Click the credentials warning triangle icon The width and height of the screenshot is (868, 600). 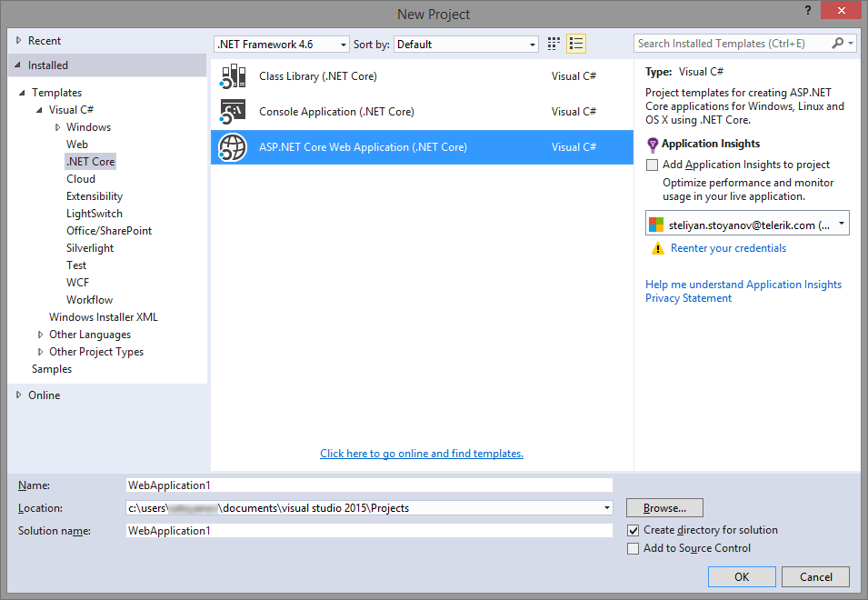(658, 248)
